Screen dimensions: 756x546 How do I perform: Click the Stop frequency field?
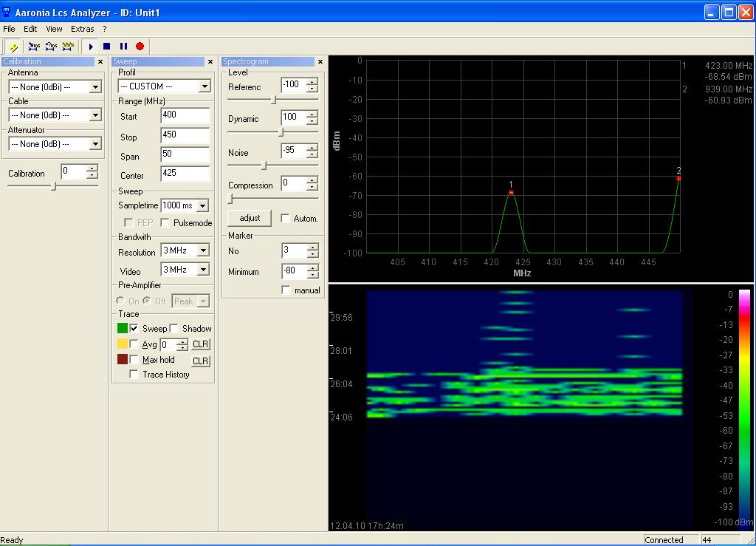(x=185, y=135)
